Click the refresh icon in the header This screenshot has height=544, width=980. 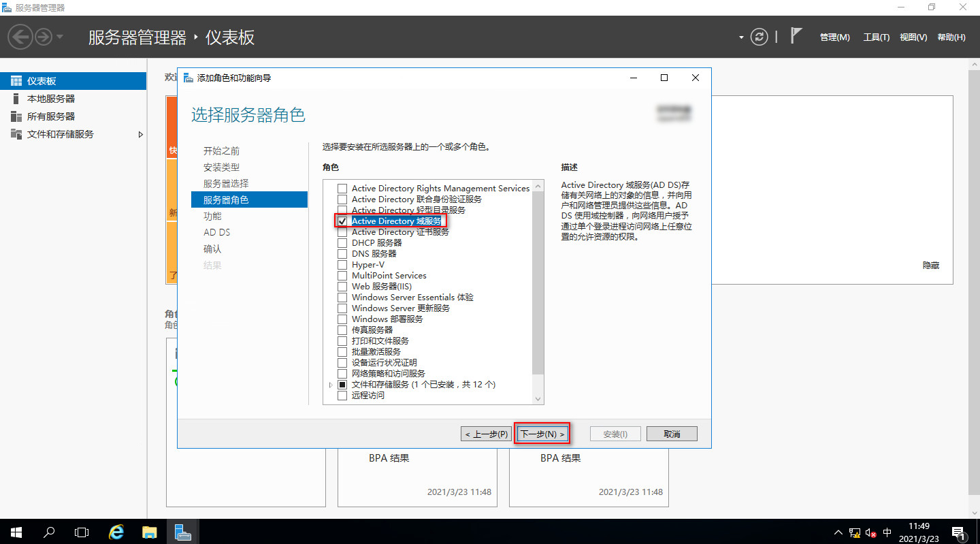(759, 37)
